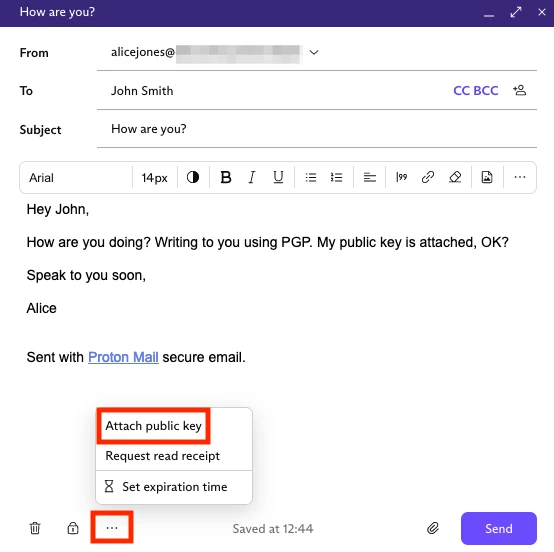554x552 pixels.
Task: Open the Proton Mail link
Action: [123, 357]
